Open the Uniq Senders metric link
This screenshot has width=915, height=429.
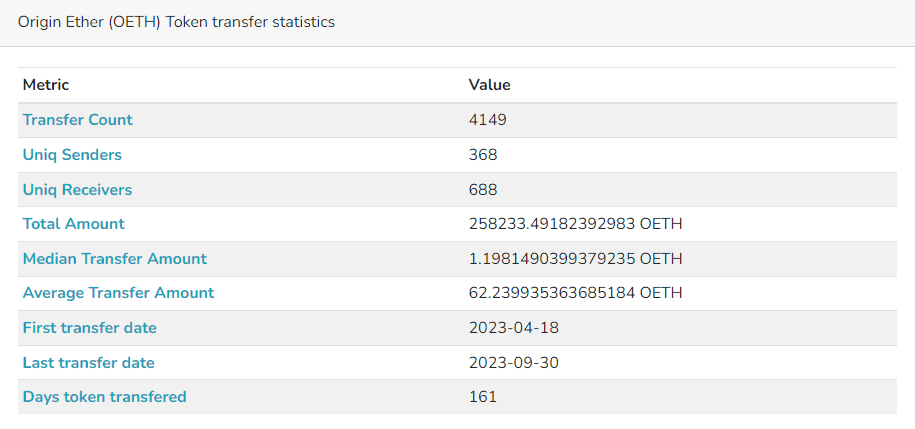pos(72,155)
